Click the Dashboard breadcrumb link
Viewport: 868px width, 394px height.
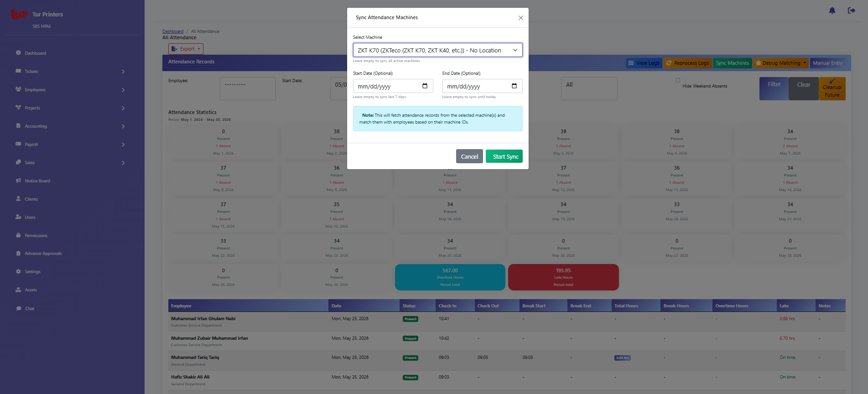coord(173,31)
